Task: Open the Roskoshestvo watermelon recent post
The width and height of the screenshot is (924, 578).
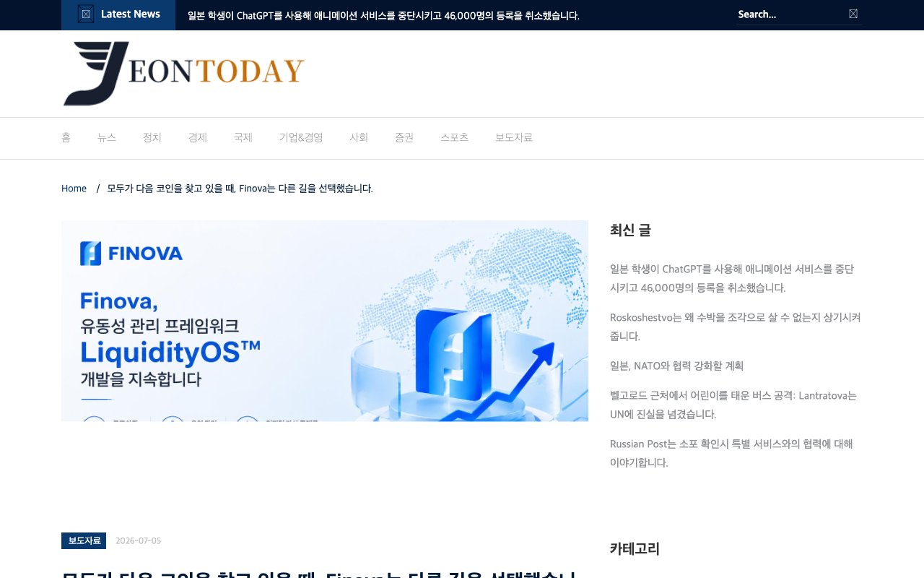Action: click(736, 327)
